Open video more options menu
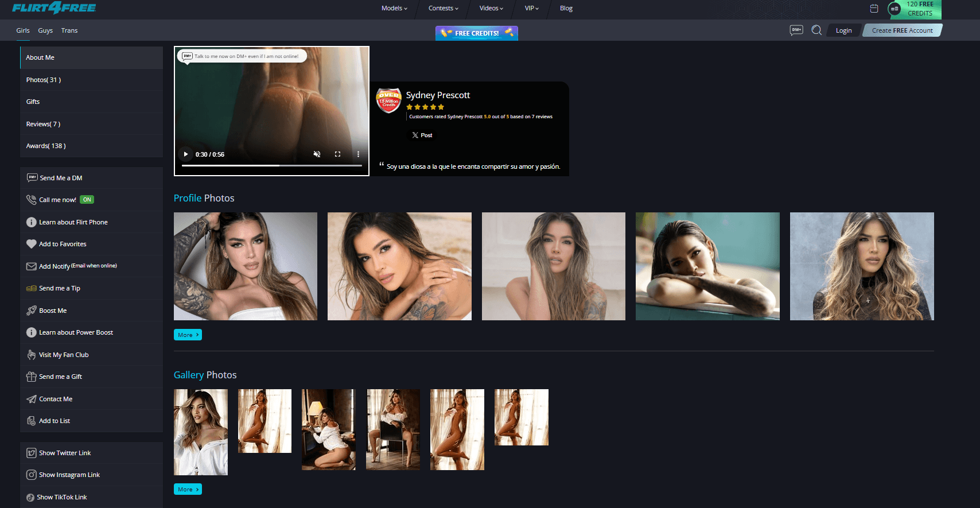Screen dimensions: 980x508 [358, 154]
